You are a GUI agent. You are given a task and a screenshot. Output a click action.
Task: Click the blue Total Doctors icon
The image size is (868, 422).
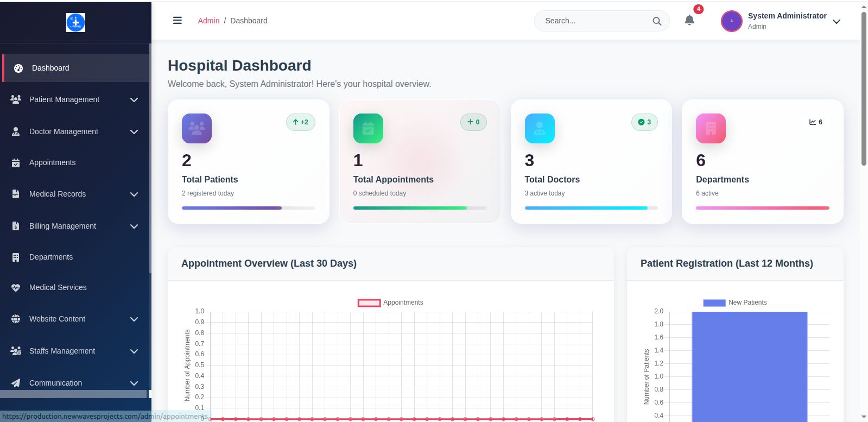click(540, 128)
